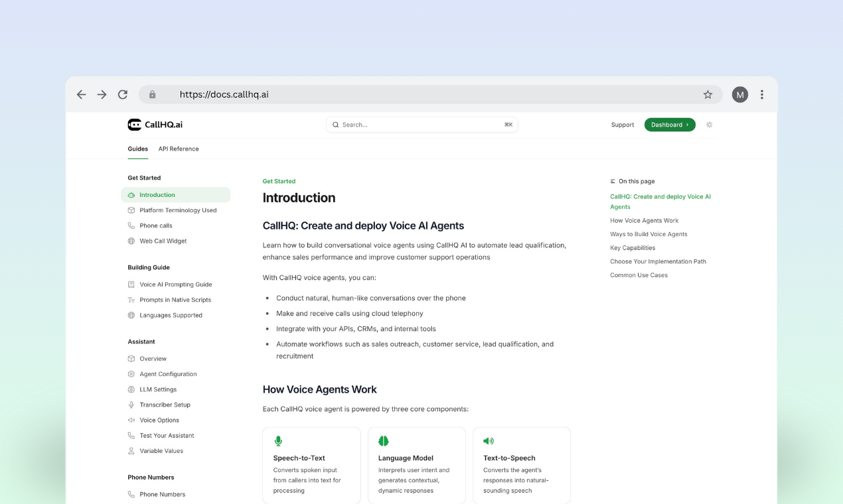Viewport: 843px width, 504px height.
Task: Click the CallHQ.ai logo
Action: coord(155,125)
